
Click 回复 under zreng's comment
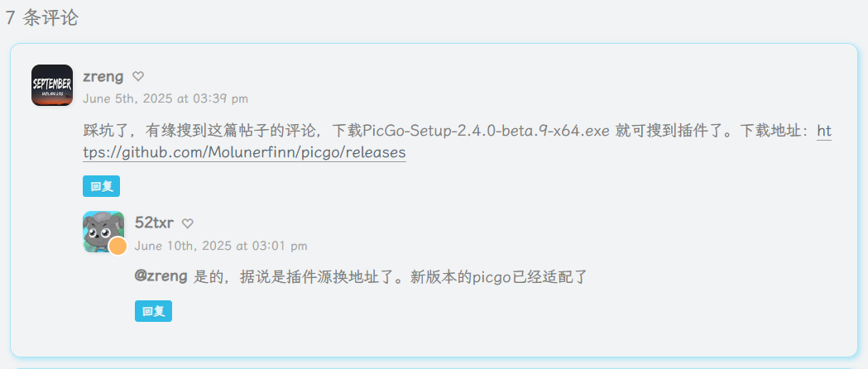(101, 186)
